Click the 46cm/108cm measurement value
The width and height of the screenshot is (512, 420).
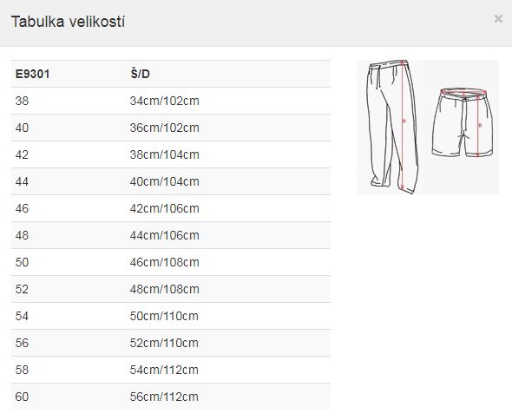(165, 262)
